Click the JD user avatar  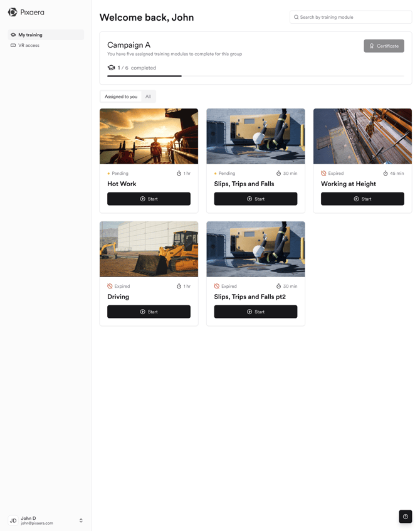point(13,520)
